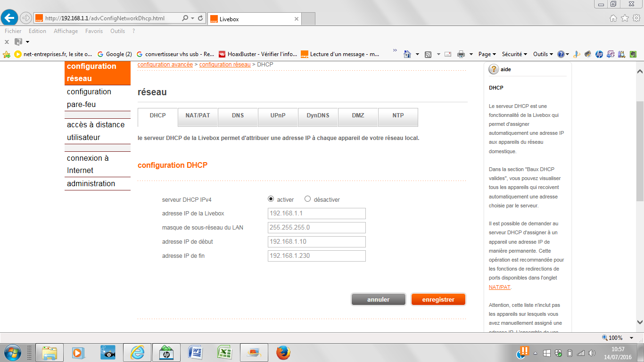Screen dimensions: 644x362
Task: Click the browser back arrow button
Action: (x=10, y=18)
